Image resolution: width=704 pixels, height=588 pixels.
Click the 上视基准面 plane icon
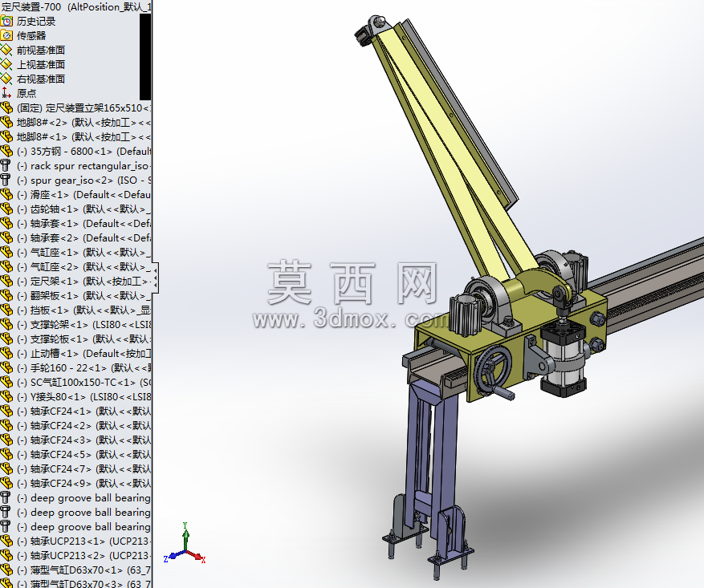coord(6,64)
